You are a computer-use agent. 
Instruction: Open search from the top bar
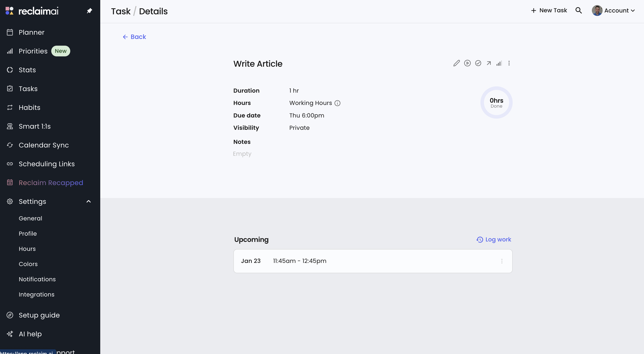579,10
